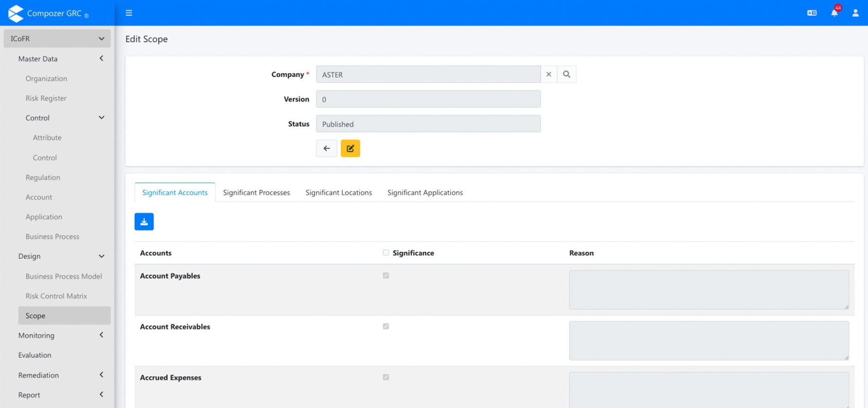Go to Business Process Model page
The image size is (868, 408).
64,276
